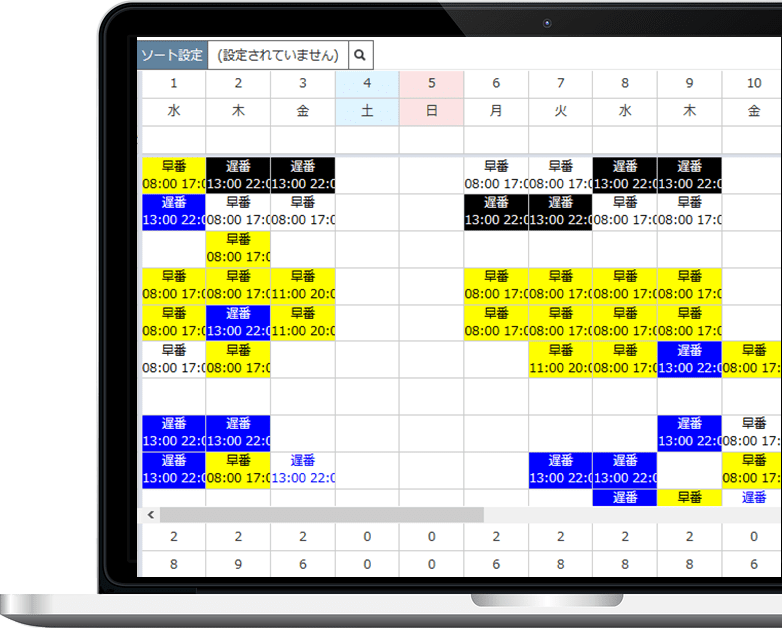Screen dimensions: 782x628
Task: Click the 日 weekday header
Action: (431, 111)
